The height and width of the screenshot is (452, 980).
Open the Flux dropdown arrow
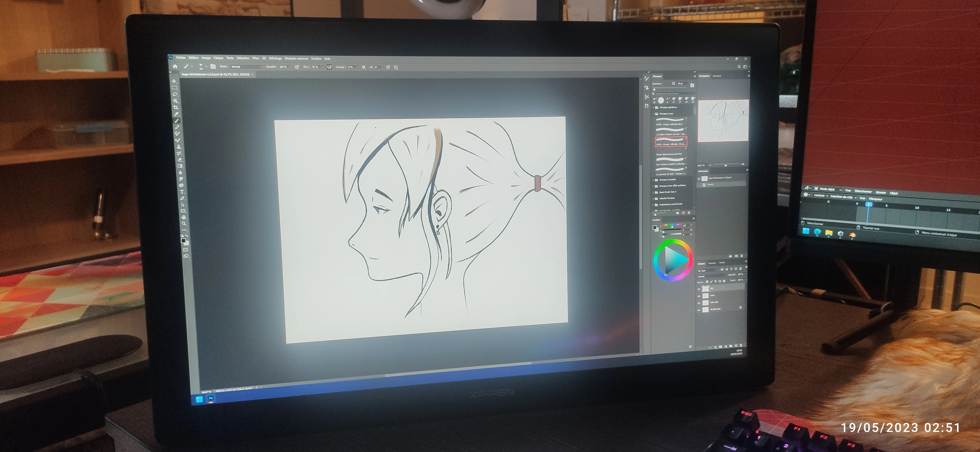coord(323,67)
